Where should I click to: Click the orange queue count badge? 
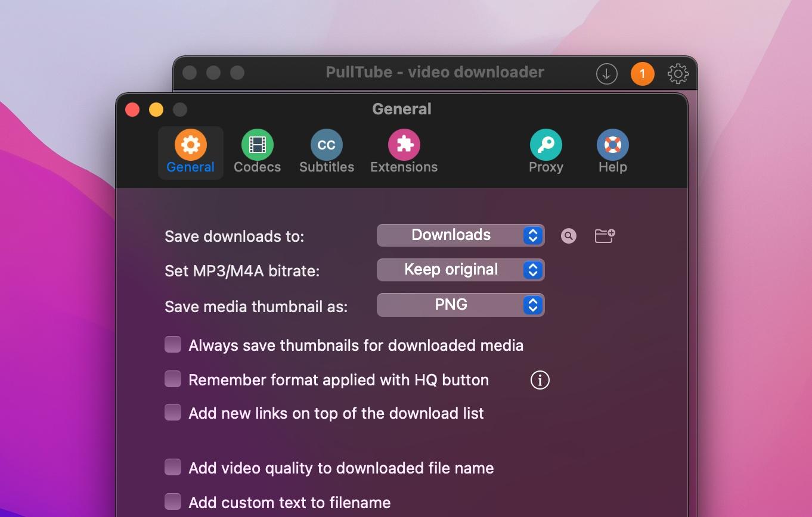coord(642,74)
